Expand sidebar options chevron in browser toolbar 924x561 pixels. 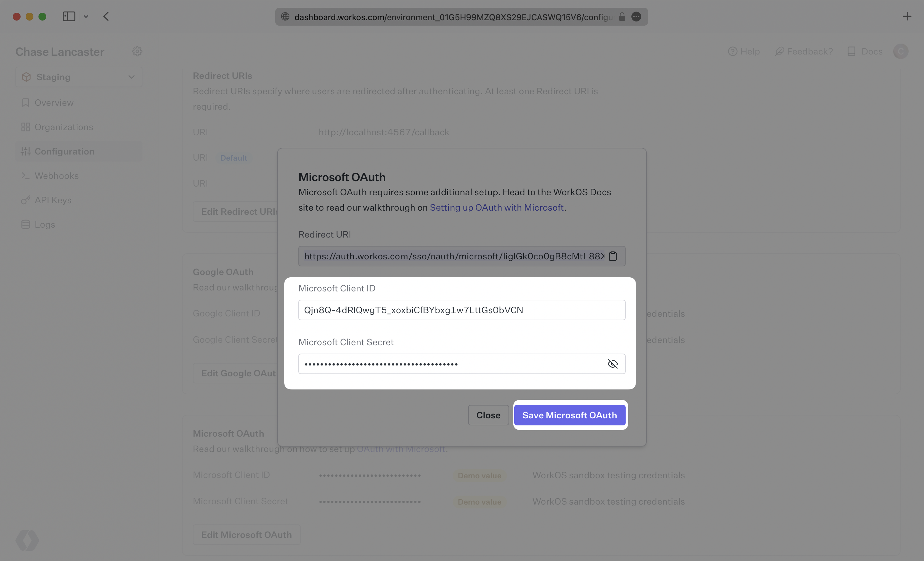click(86, 16)
